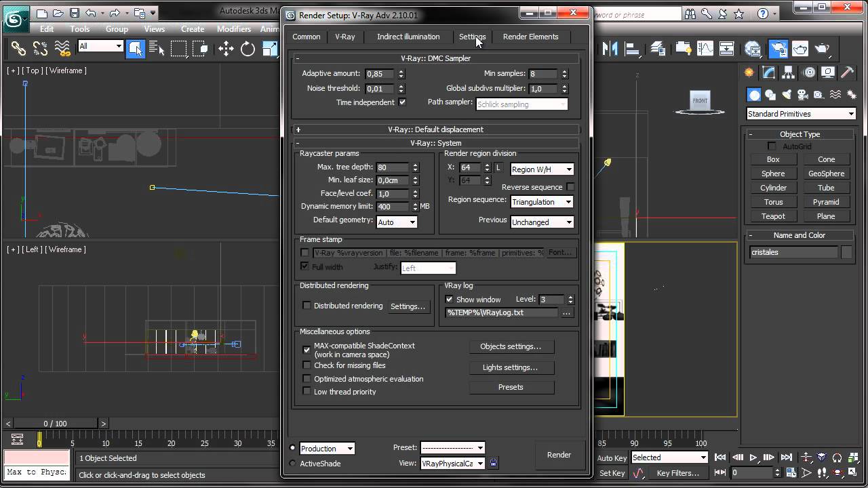The height and width of the screenshot is (488, 868).
Task: Choose the Rectangular Selection Region icon
Action: coord(179,48)
